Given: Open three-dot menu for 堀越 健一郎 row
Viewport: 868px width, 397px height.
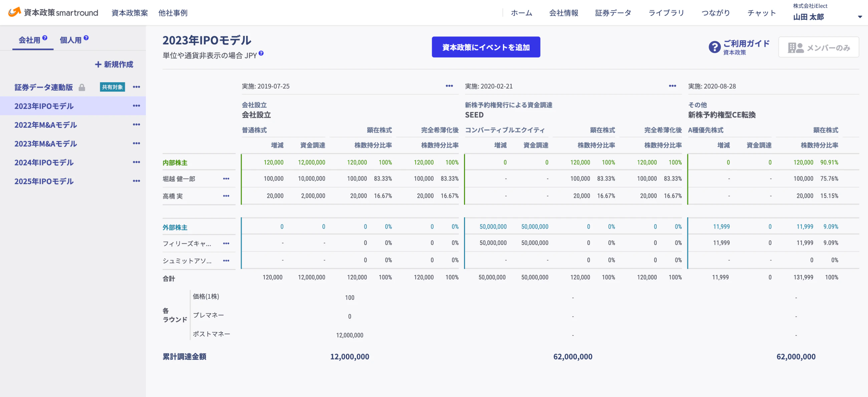Looking at the screenshot, I should (226, 179).
